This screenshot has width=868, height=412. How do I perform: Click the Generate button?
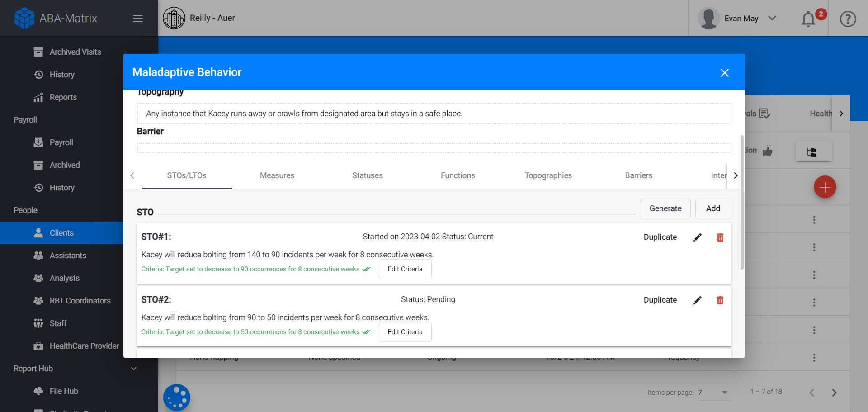point(665,208)
